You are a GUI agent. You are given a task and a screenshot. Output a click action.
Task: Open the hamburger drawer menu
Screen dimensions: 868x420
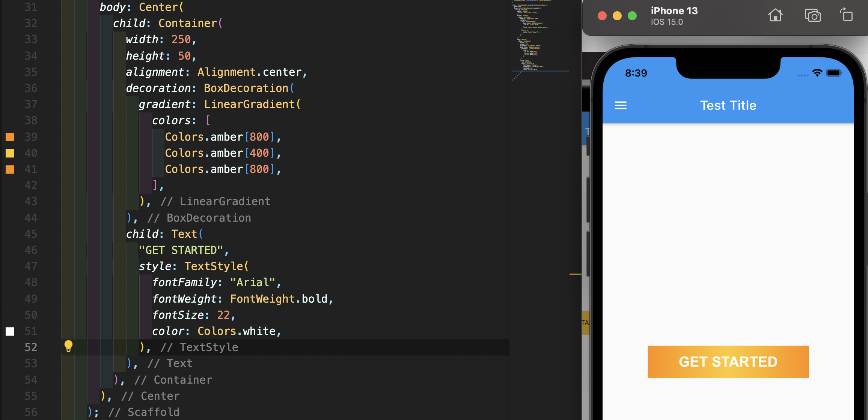[x=620, y=105]
